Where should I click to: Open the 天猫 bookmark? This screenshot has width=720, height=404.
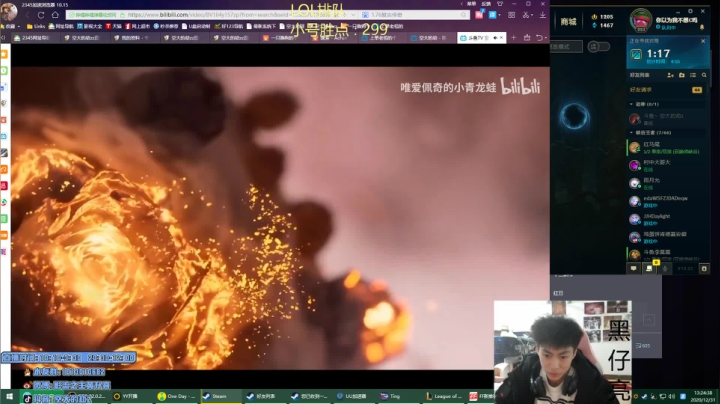(113, 26)
